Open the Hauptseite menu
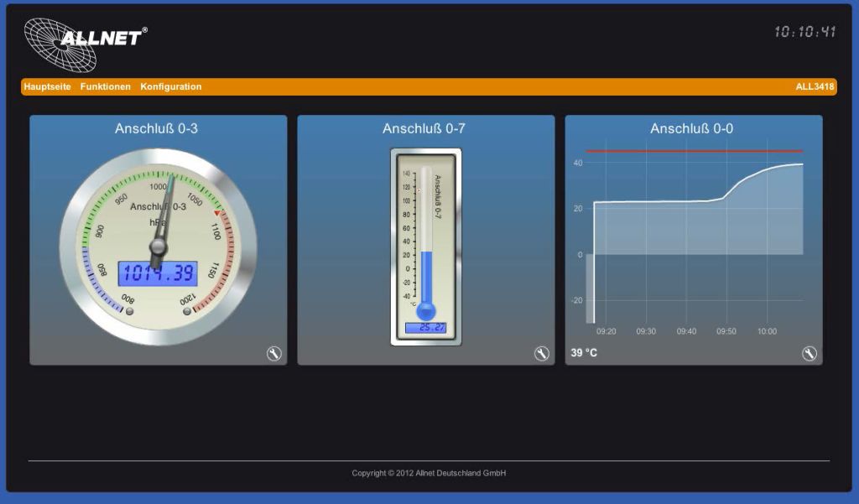 (47, 86)
